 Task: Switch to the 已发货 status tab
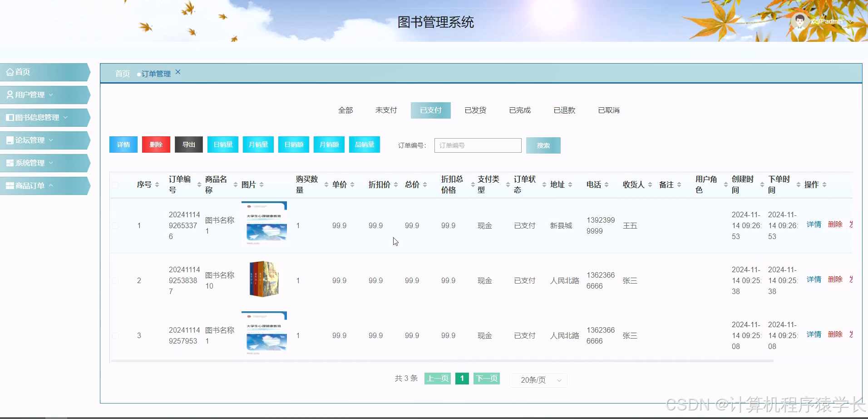[x=475, y=110]
